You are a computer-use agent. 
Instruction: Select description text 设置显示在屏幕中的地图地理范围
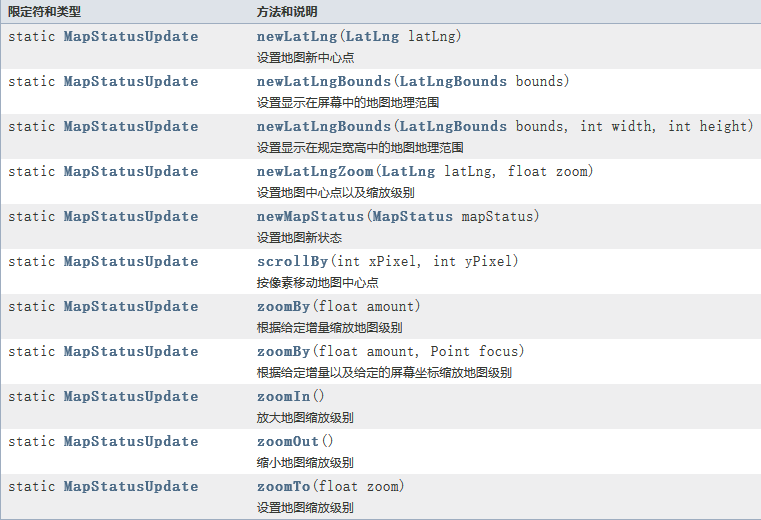pyautogui.click(x=348, y=103)
